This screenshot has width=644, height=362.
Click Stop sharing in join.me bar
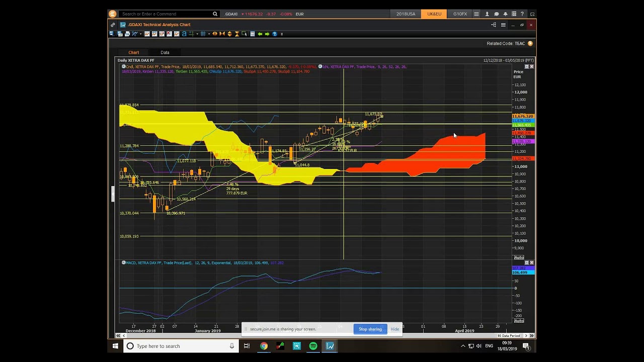[x=370, y=329]
